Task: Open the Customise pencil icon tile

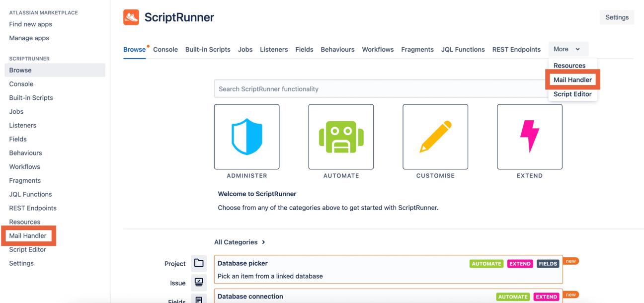Action: point(435,137)
